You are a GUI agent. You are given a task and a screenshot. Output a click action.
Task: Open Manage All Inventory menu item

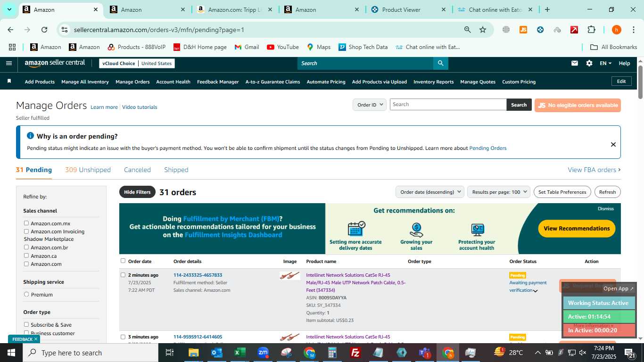(85, 82)
